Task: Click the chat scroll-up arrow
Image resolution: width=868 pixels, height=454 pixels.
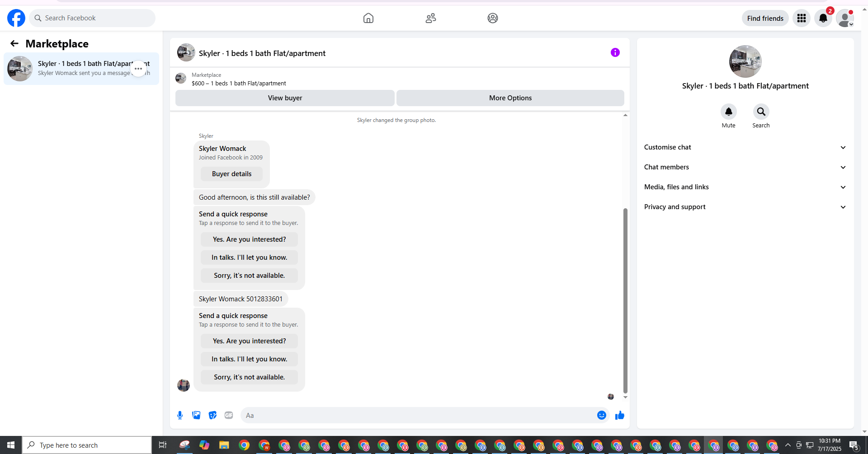Action: tap(625, 115)
